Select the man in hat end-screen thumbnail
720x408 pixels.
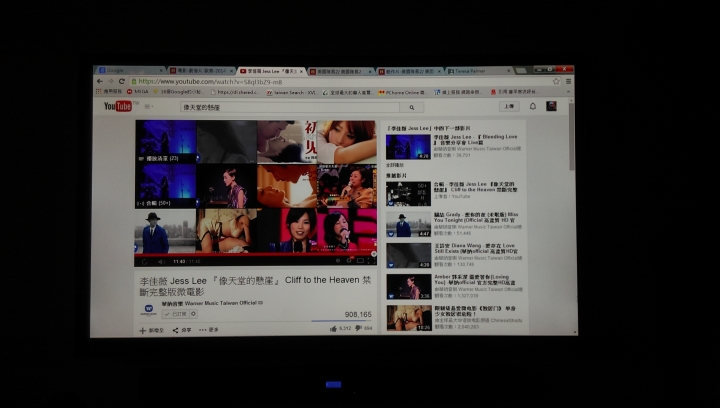click(165, 230)
